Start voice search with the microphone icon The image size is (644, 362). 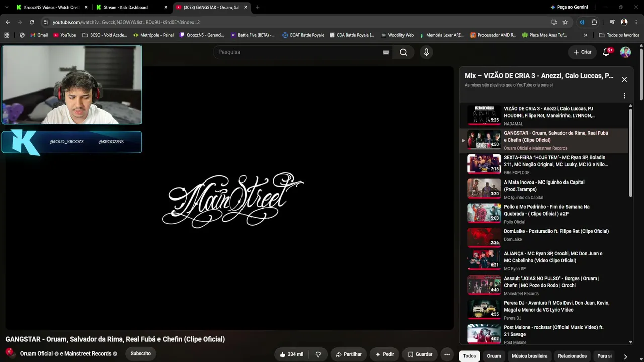click(x=426, y=52)
